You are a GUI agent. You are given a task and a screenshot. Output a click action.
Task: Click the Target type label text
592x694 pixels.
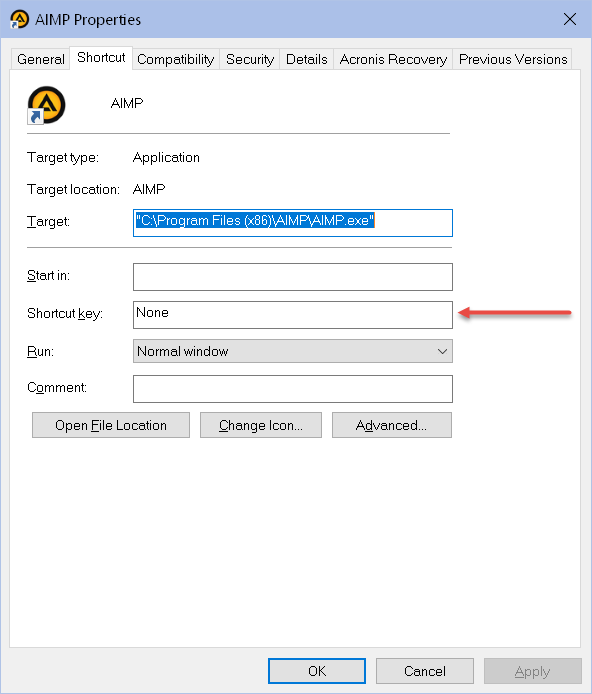pos(63,158)
